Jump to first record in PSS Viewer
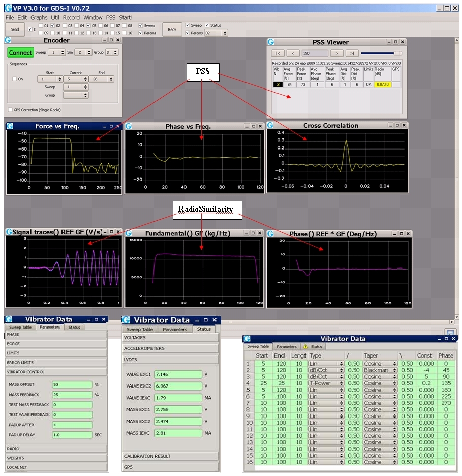The image size is (462, 476). tap(278, 53)
